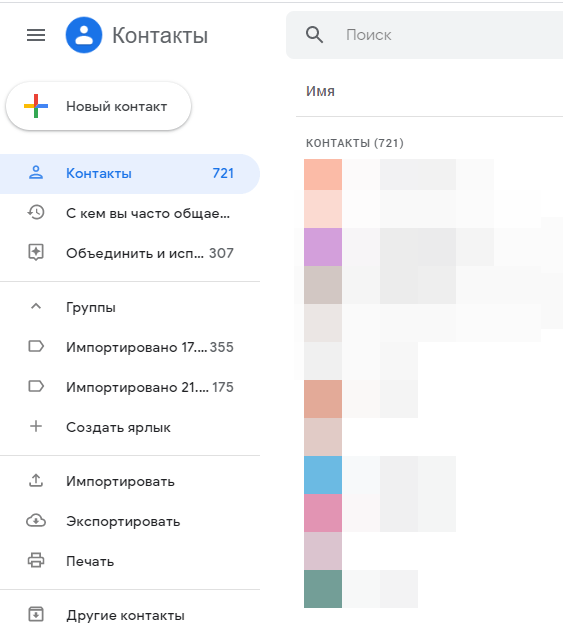Click the Имя column header
Screen dimensions: 563x641
point(321,91)
